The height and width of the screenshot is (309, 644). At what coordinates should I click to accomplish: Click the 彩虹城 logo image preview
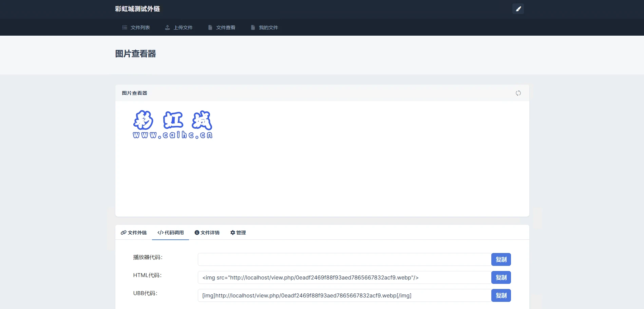173,125
